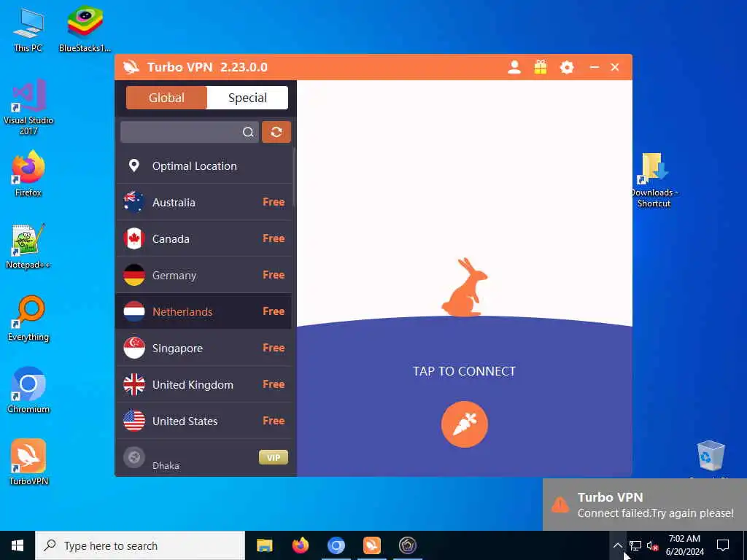
Task: Click the Netherlands flag icon
Action: 134,311
